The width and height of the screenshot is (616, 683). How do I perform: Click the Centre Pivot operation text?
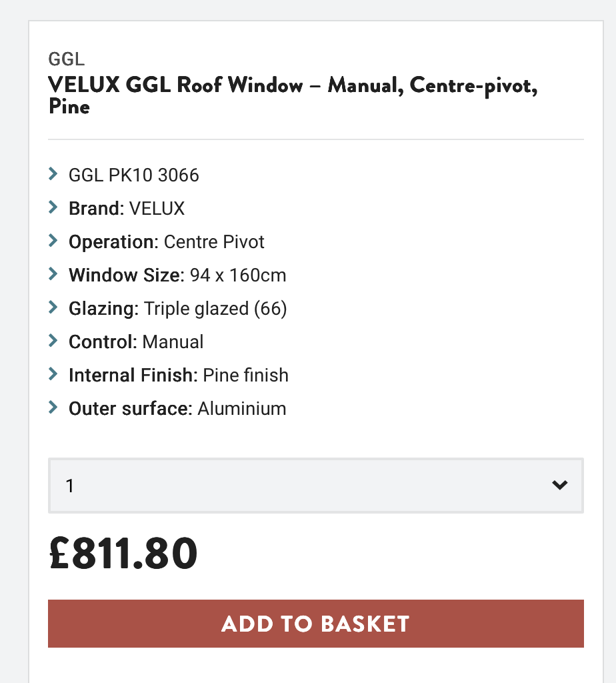coord(214,242)
